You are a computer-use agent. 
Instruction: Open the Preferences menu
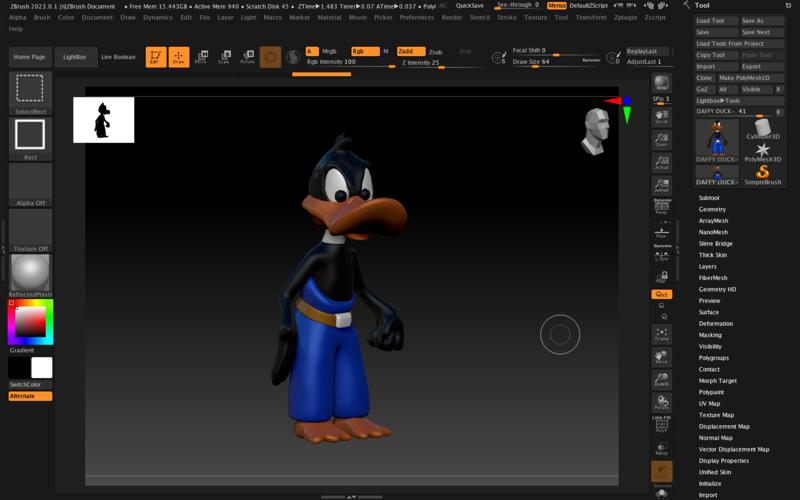417,17
